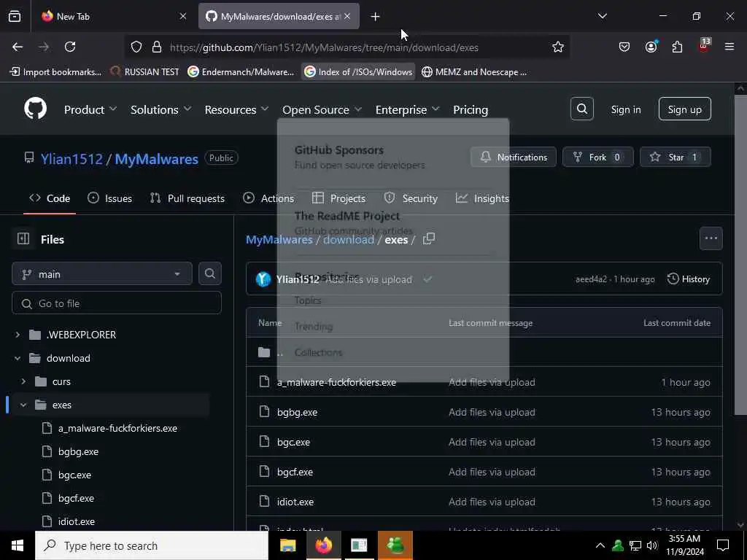
Task: Select idiot.exe in the sidebar tree
Action: pos(76,521)
